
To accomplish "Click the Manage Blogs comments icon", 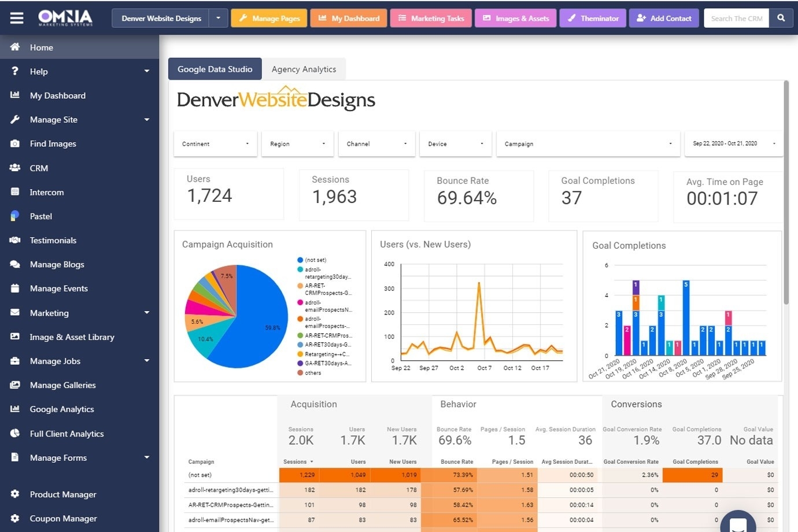I will (x=15, y=264).
